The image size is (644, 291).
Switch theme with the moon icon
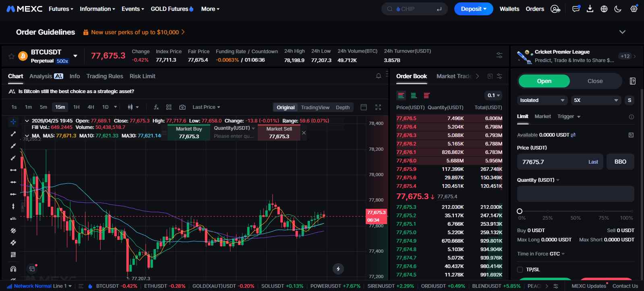point(618,9)
